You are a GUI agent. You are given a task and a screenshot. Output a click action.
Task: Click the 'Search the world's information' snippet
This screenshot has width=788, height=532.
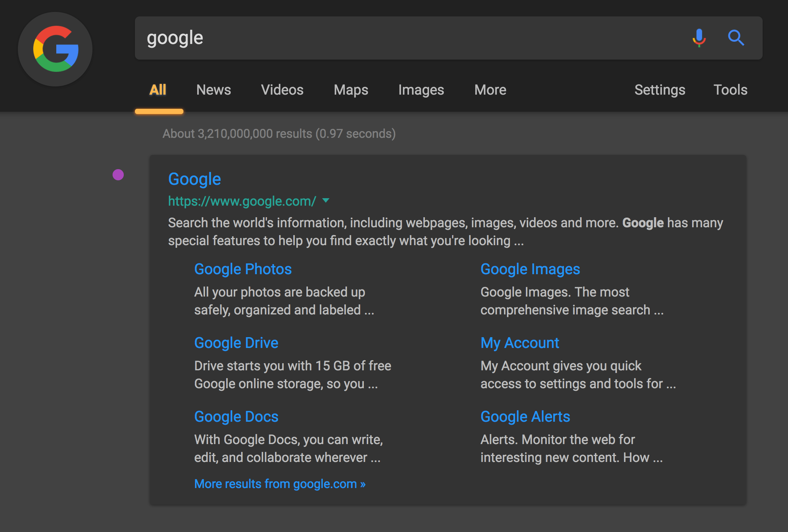(445, 232)
